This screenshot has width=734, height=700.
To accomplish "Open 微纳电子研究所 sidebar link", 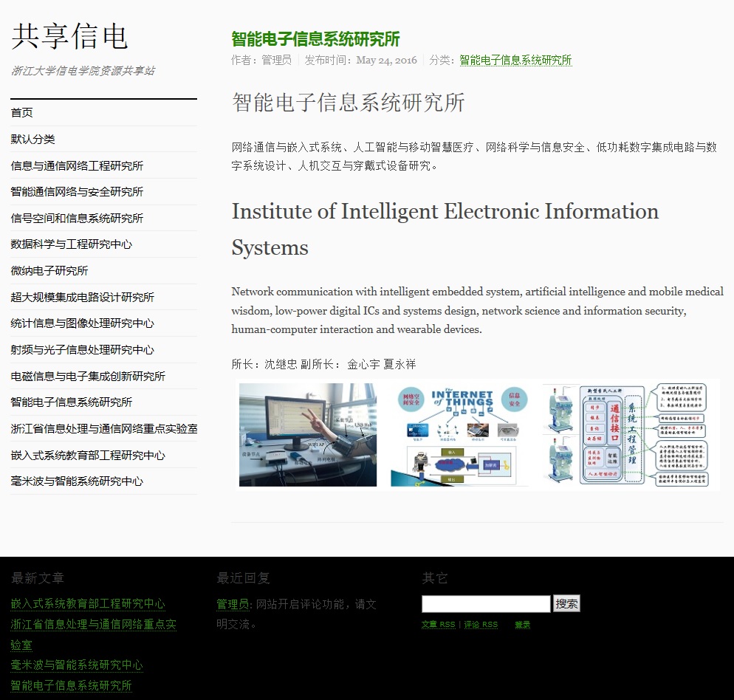I will point(49,271).
